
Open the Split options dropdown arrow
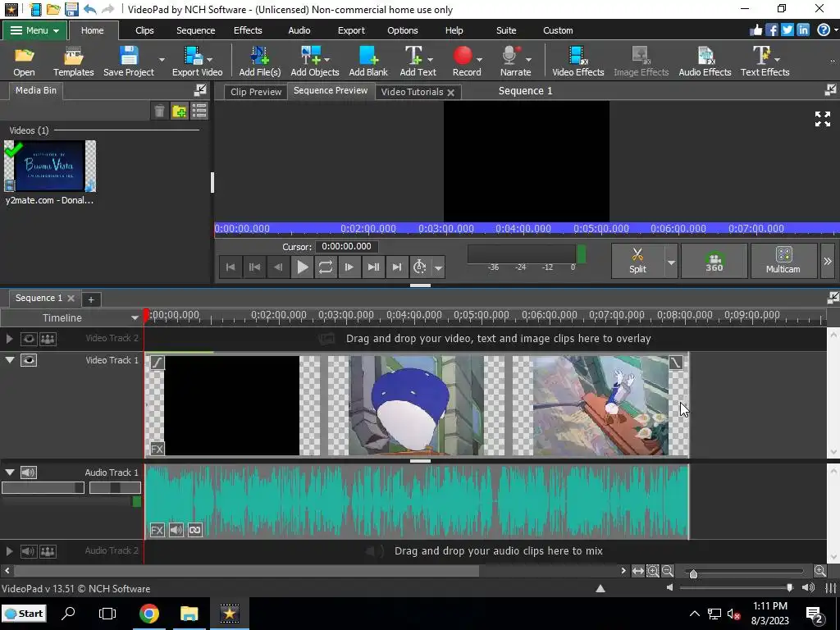pyautogui.click(x=671, y=262)
